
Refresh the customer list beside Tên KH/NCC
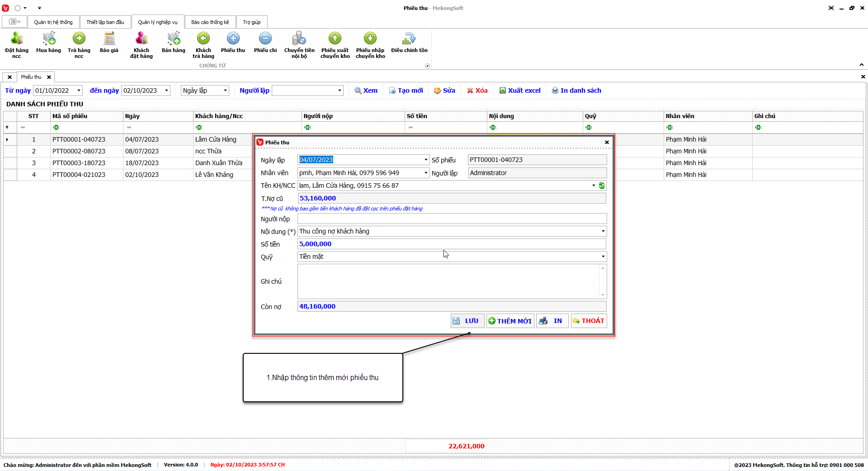[x=602, y=186]
